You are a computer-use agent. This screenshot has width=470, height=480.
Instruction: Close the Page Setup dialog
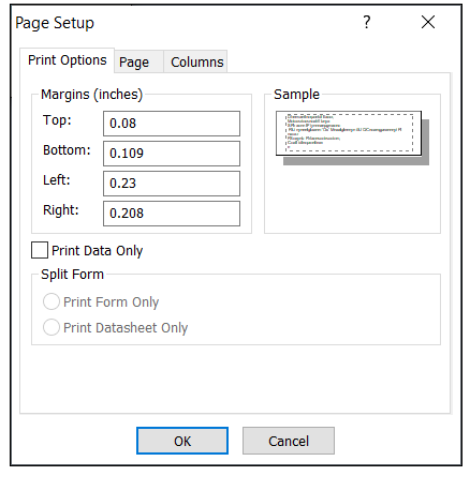click(x=428, y=22)
